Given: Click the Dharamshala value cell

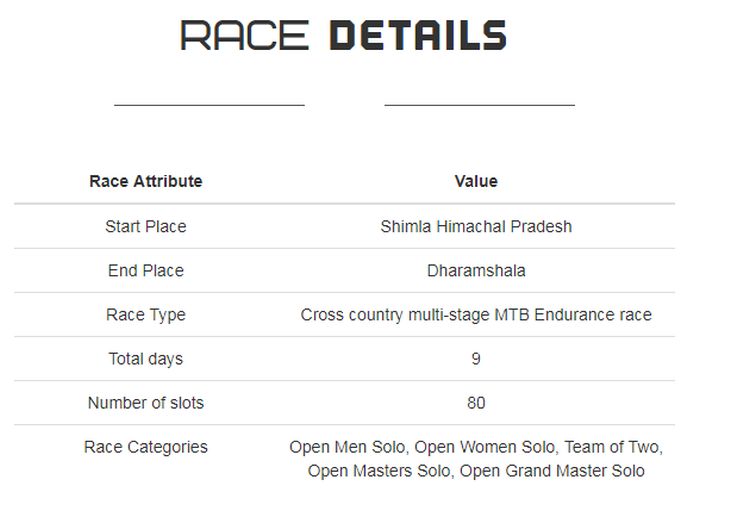Looking at the screenshot, I should [x=476, y=271].
